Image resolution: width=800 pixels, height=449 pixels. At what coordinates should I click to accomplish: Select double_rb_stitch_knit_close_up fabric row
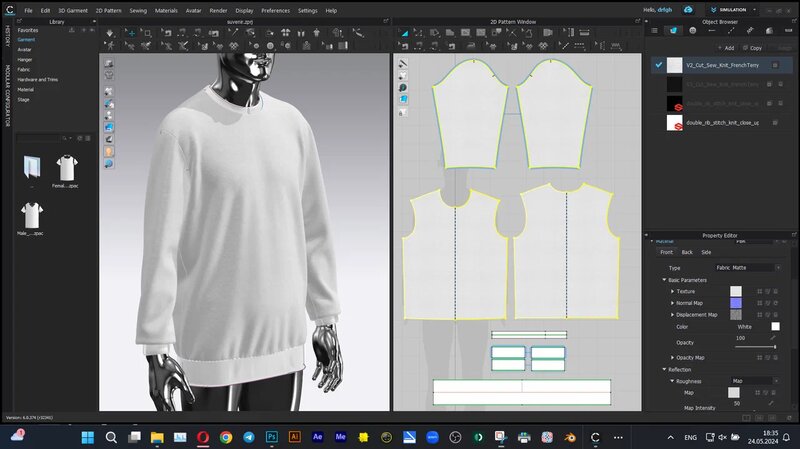click(x=721, y=122)
